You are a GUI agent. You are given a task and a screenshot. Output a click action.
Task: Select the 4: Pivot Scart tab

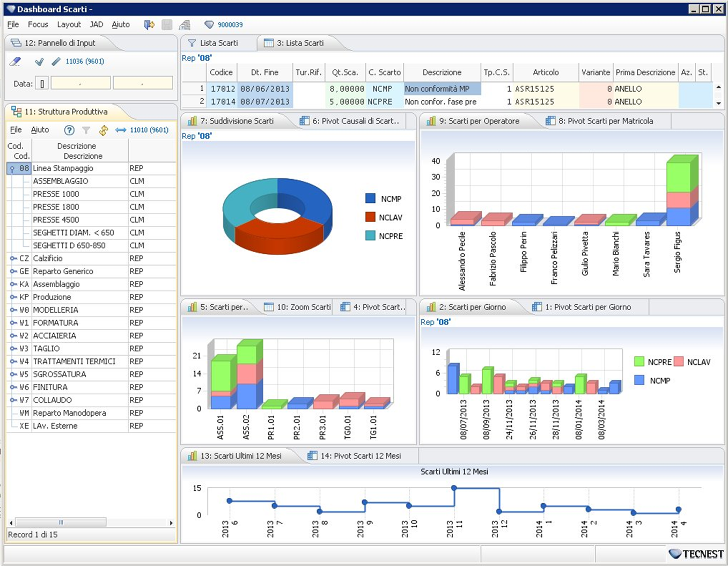click(x=374, y=307)
